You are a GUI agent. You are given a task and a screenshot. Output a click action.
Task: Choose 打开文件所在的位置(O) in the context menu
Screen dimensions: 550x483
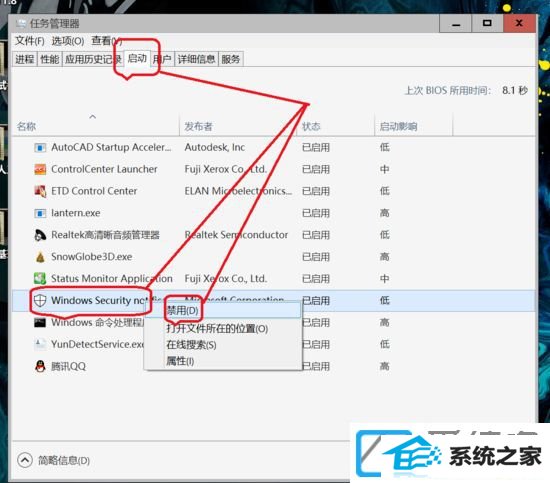(217, 328)
